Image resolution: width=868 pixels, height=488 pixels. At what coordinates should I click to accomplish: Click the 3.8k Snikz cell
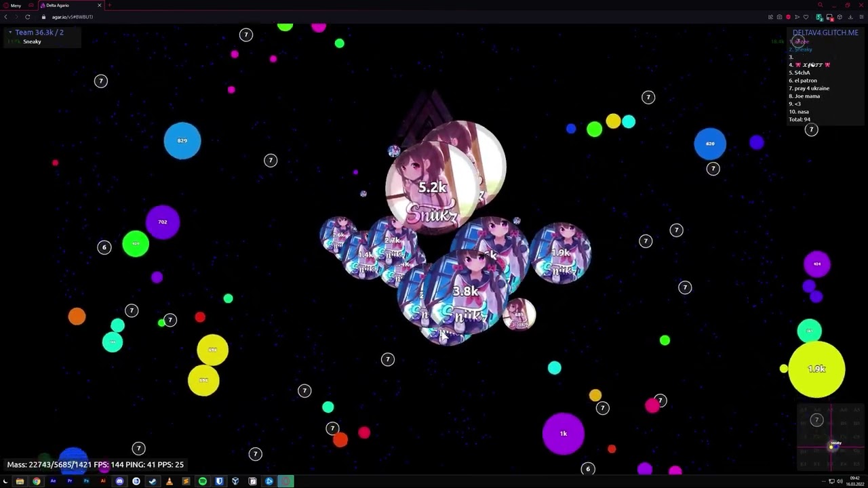click(x=465, y=291)
